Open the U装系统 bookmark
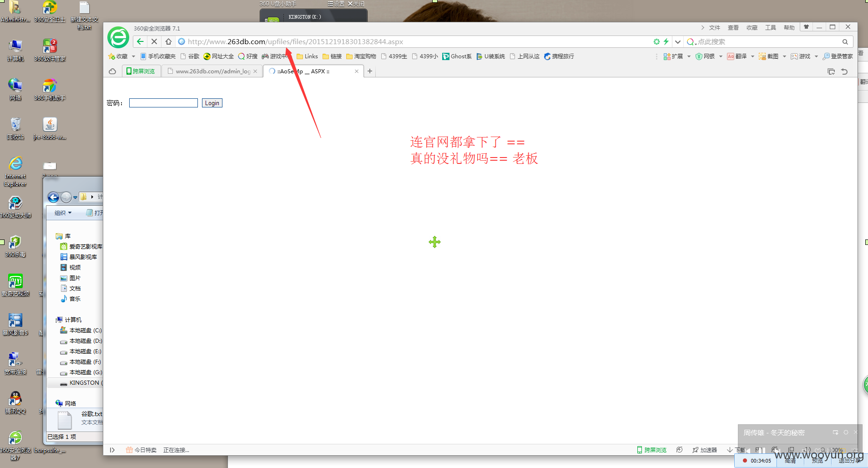 pyautogui.click(x=491, y=56)
